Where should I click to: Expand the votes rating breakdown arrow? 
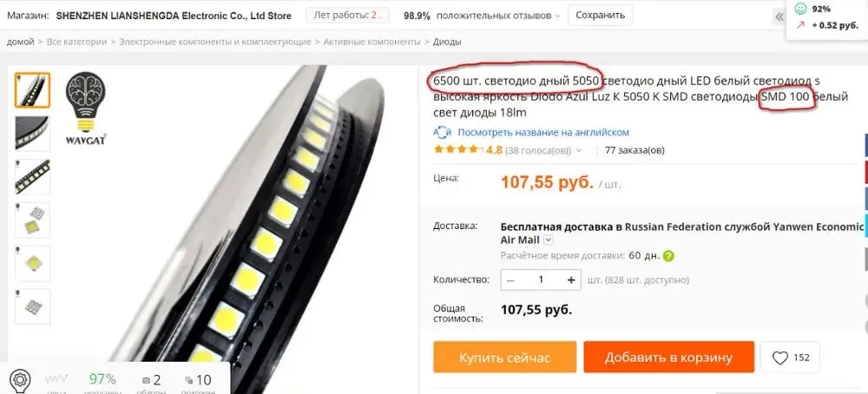[x=579, y=150]
